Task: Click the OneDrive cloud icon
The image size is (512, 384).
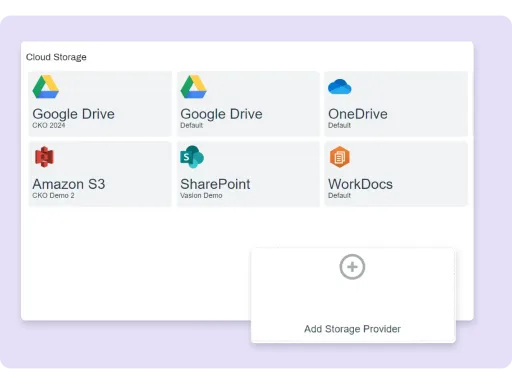Action: coord(340,87)
